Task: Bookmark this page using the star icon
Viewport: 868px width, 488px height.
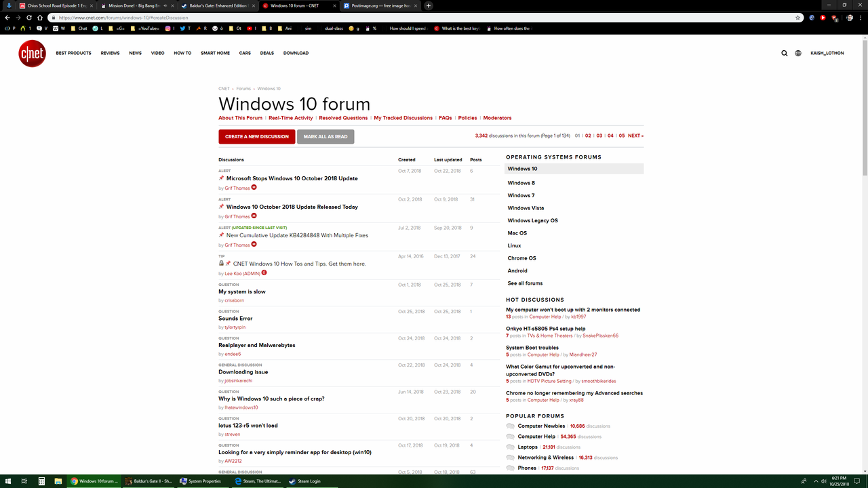Action: [x=798, y=18]
